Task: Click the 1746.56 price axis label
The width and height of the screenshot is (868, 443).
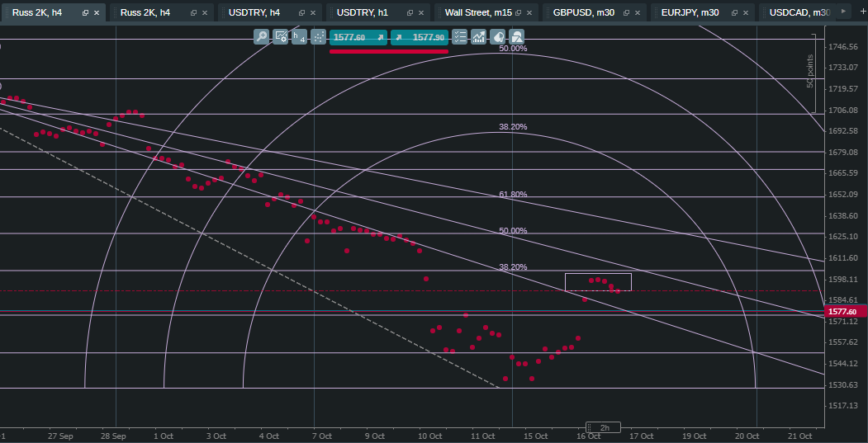Action: click(843, 46)
